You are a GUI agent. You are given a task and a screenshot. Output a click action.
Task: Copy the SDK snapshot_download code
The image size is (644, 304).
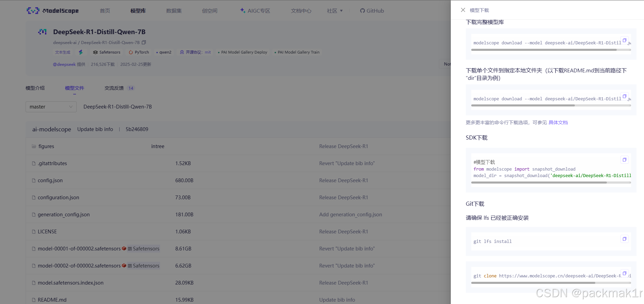624,160
